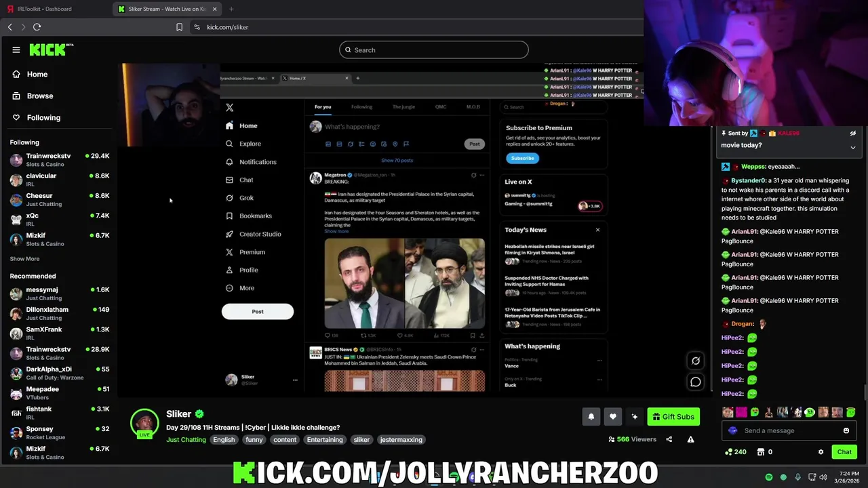This screenshot has width=868, height=488.
Task: Click the blue Subscribe button on X
Action: click(x=522, y=158)
